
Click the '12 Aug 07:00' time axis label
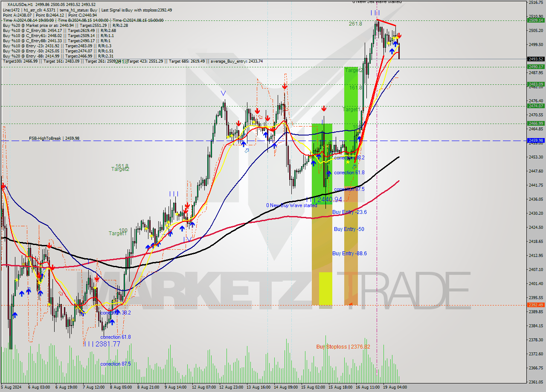[203, 387]
